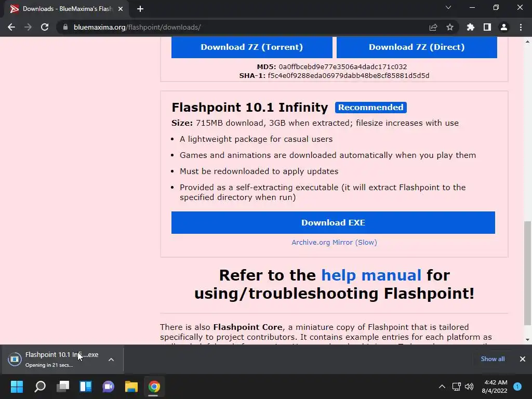Viewport: 532px width, 399px height.
Task: Go back to the previous page
Action: tap(11, 27)
